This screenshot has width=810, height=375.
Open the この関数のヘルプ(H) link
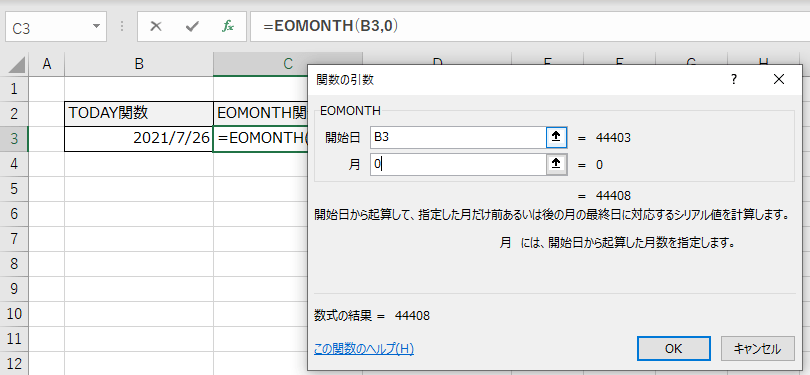[364, 349]
